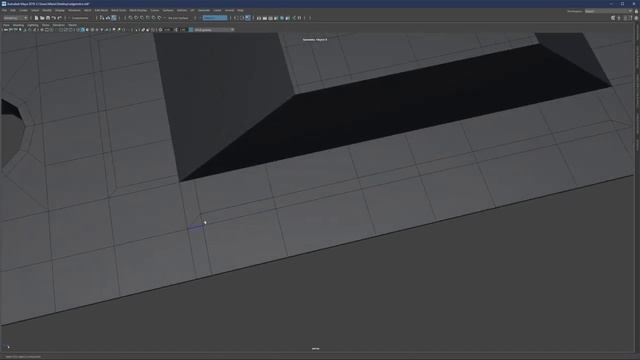640x360 pixels.
Task: Toggle snap to curves
Action: point(136,18)
